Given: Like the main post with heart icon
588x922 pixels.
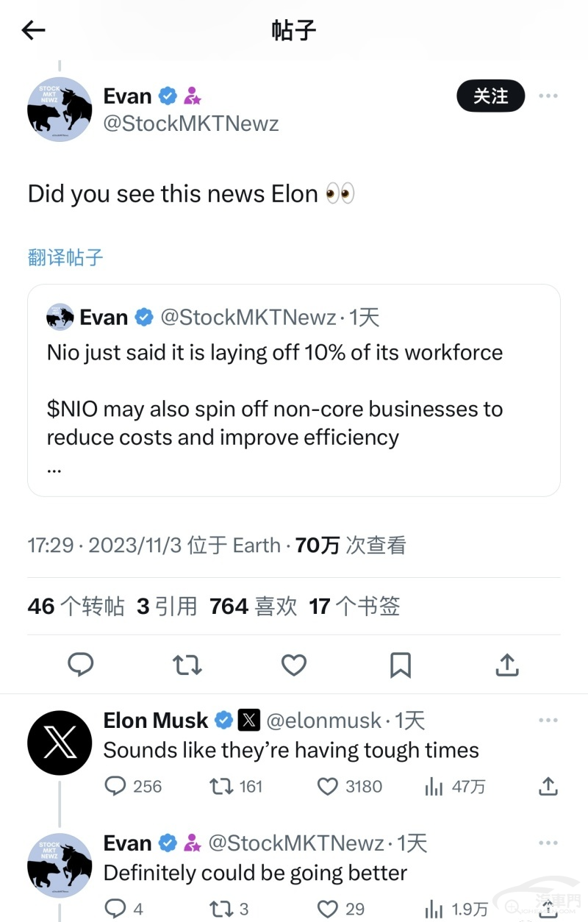Looking at the screenshot, I should (294, 665).
